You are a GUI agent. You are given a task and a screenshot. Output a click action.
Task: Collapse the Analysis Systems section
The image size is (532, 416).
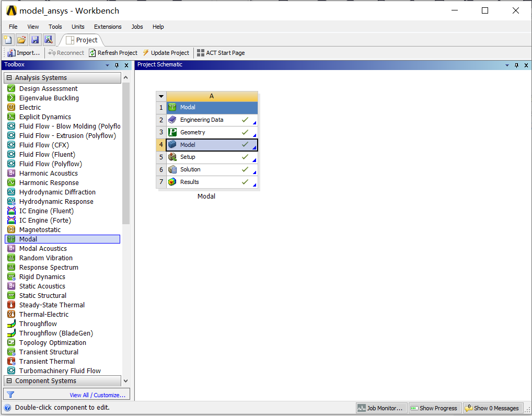click(9, 78)
